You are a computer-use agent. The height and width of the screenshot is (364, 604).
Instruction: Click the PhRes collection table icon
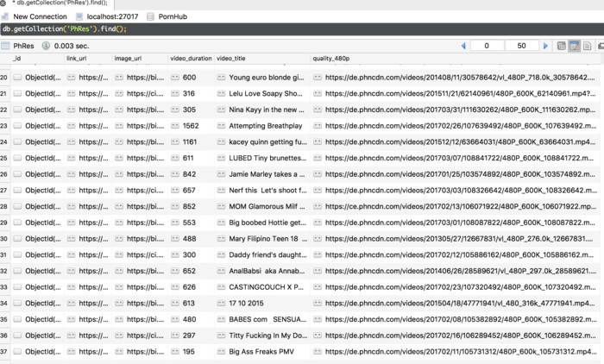(6, 46)
